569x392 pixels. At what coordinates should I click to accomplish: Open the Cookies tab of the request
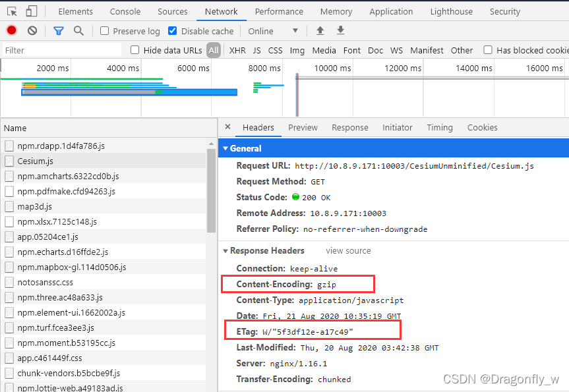click(x=482, y=128)
